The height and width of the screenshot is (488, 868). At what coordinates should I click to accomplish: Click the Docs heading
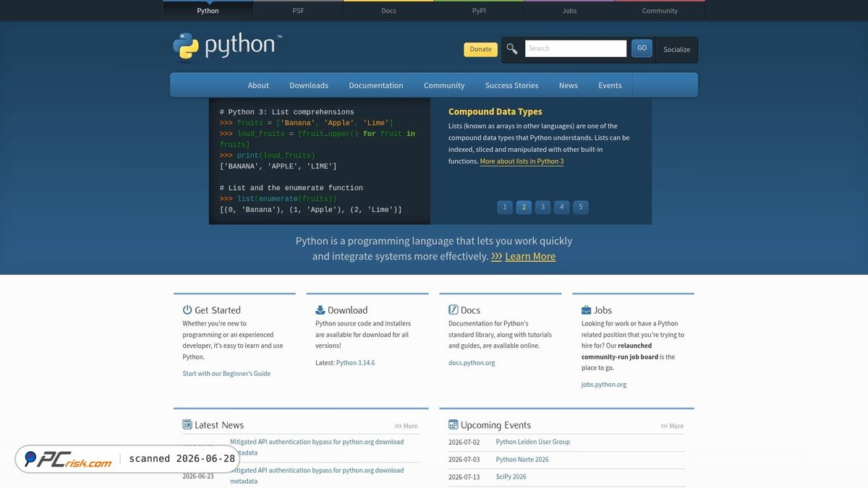tap(470, 310)
